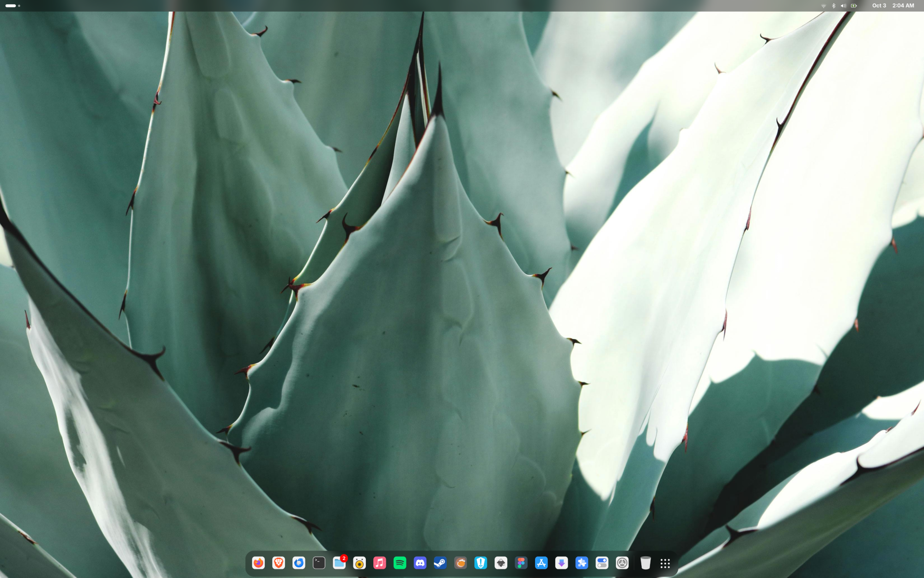Open Files app with notification badge

tap(339, 563)
